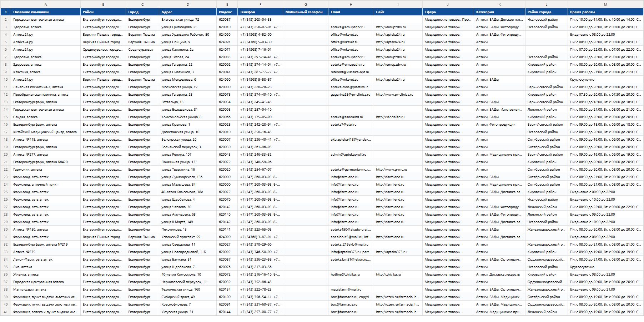Click the postal index cell '620087'
Screen dimensions: 644x322
pos(227,20)
